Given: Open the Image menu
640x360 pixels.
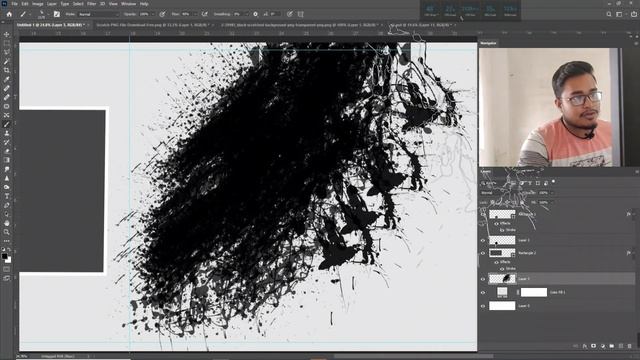Looking at the screenshot, I should click(38, 4).
